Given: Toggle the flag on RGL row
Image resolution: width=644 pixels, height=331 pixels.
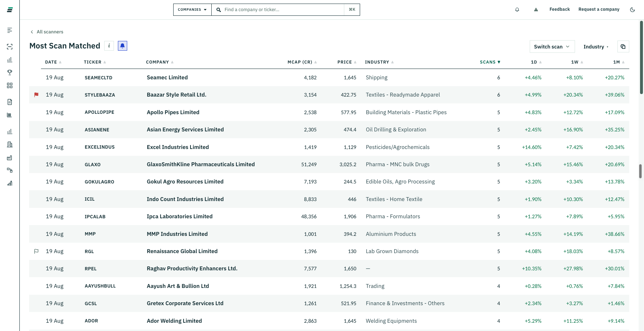Looking at the screenshot, I should (x=36, y=251).
